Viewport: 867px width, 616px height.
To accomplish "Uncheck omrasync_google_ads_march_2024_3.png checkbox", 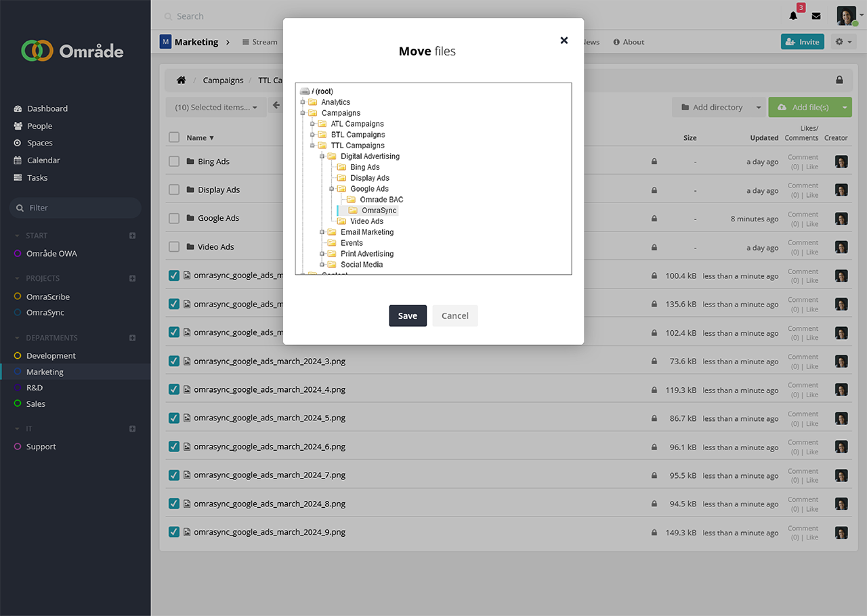I will (174, 361).
